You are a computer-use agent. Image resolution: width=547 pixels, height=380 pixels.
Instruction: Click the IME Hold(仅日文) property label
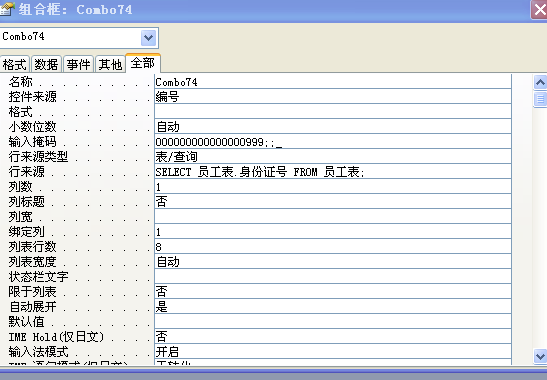tap(56, 337)
